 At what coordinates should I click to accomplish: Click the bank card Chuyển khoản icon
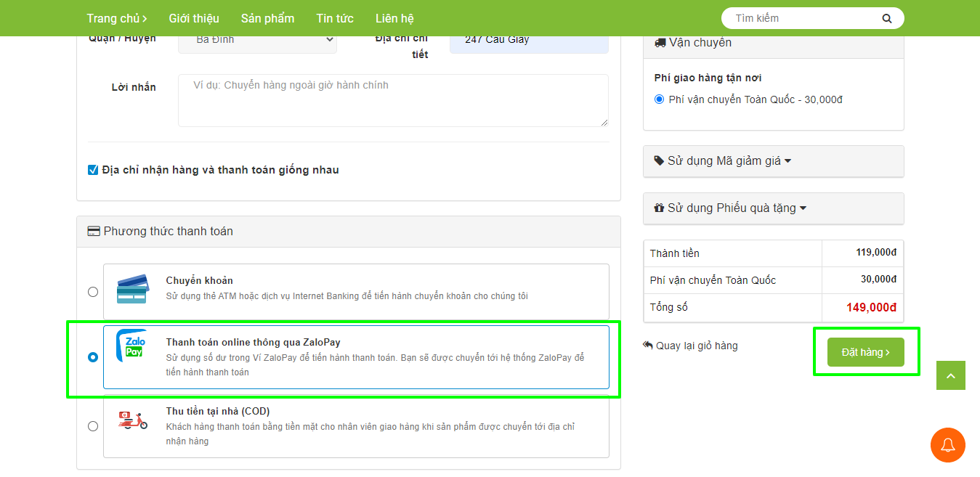click(132, 288)
